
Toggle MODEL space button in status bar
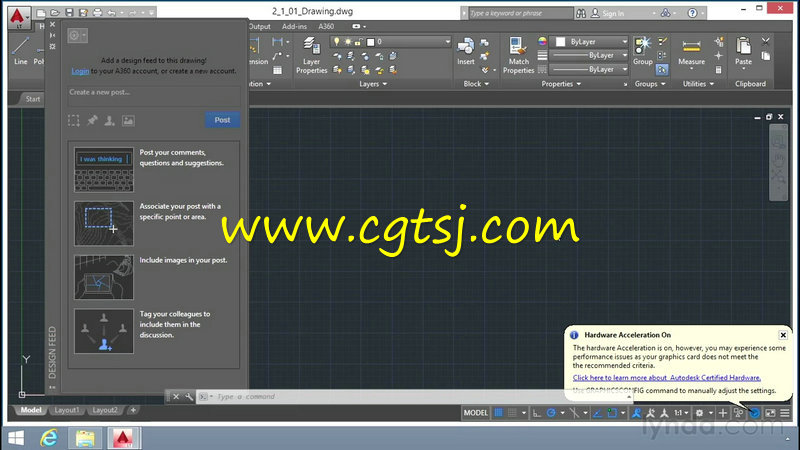(476, 413)
